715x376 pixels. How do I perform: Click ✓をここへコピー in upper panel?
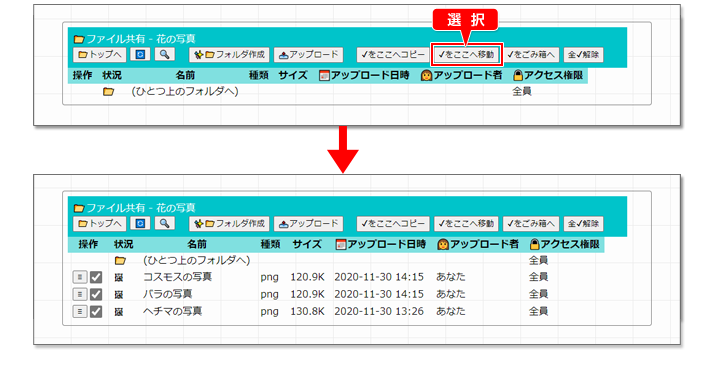pos(393,55)
